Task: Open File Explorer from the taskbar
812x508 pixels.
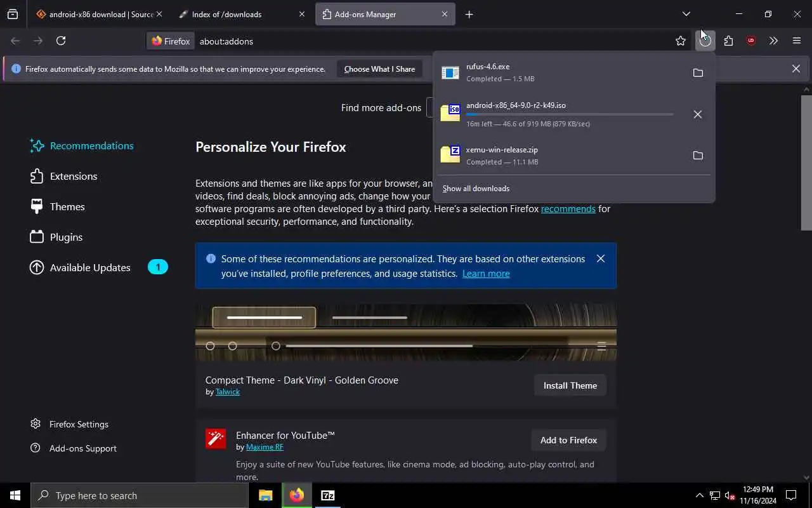Action: point(266,495)
